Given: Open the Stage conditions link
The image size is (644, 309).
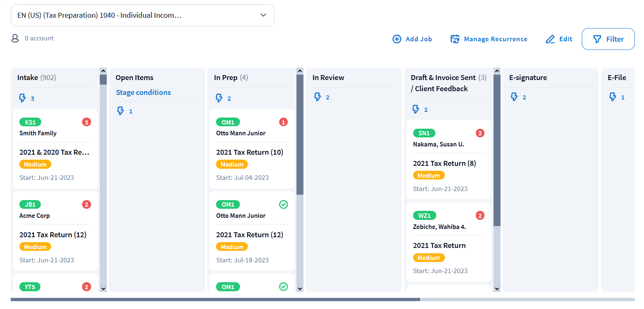Looking at the screenshot, I should (x=143, y=92).
